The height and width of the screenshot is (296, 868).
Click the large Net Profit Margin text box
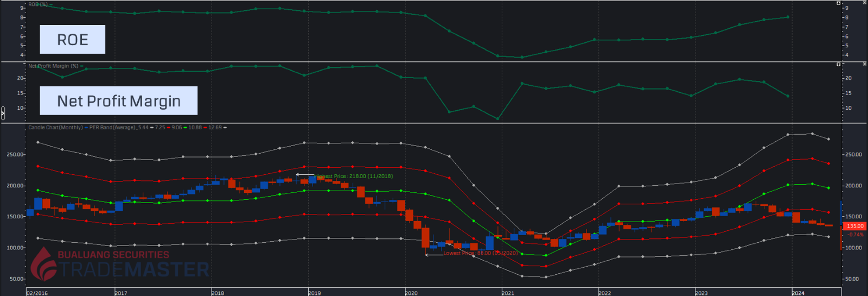pos(118,101)
